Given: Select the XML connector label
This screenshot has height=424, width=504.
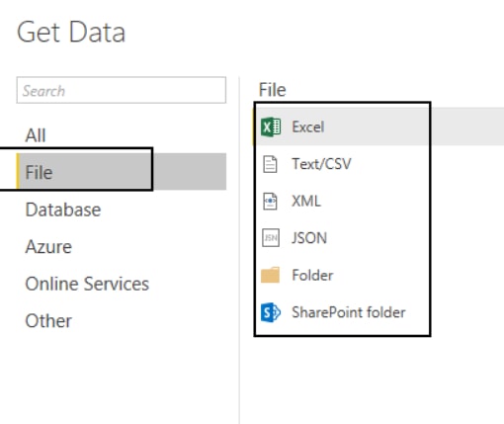Looking at the screenshot, I should pyautogui.click(x=306, y=201).
